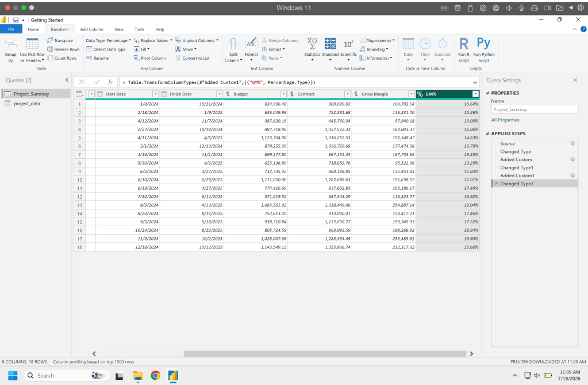Click the percentage type icon on GM% column
Viewport: 588px width, 385px height.
tap(420, 94)
